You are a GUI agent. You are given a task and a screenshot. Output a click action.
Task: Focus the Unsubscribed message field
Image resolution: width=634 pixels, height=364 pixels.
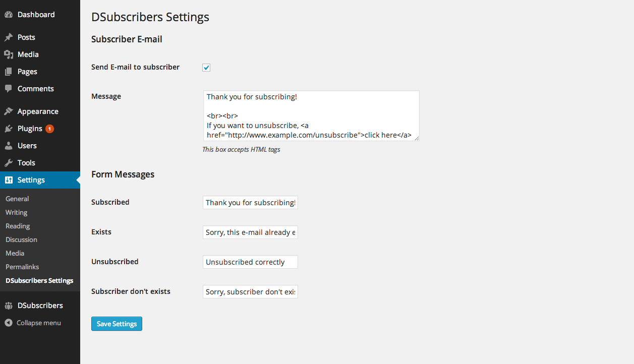[x=250, y=262]
